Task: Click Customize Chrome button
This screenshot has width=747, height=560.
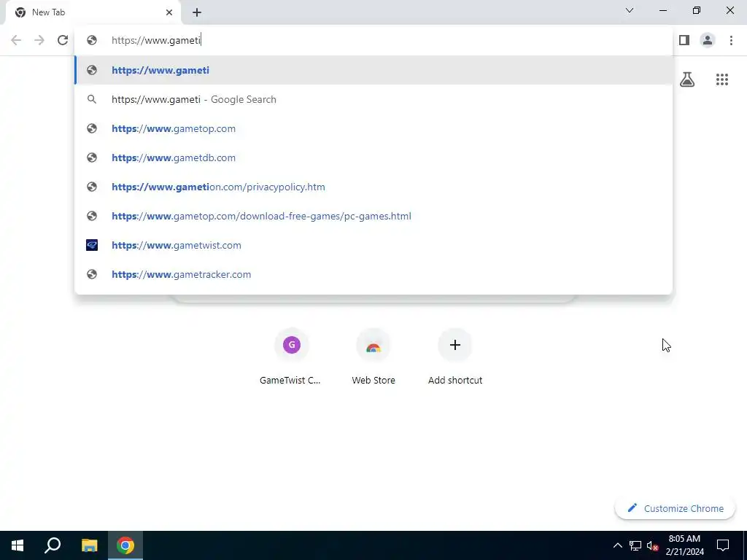Action: tap(675, 508)
